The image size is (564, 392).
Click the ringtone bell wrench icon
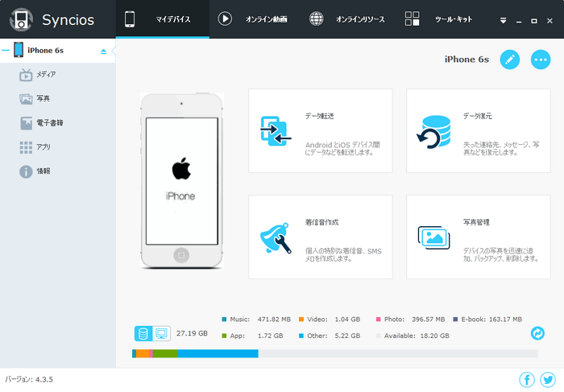(x=276, y=238)
